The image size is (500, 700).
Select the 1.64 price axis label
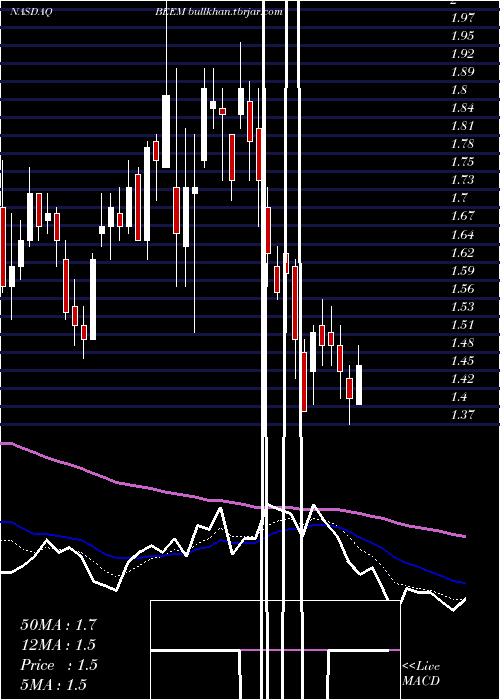[462, 234]
